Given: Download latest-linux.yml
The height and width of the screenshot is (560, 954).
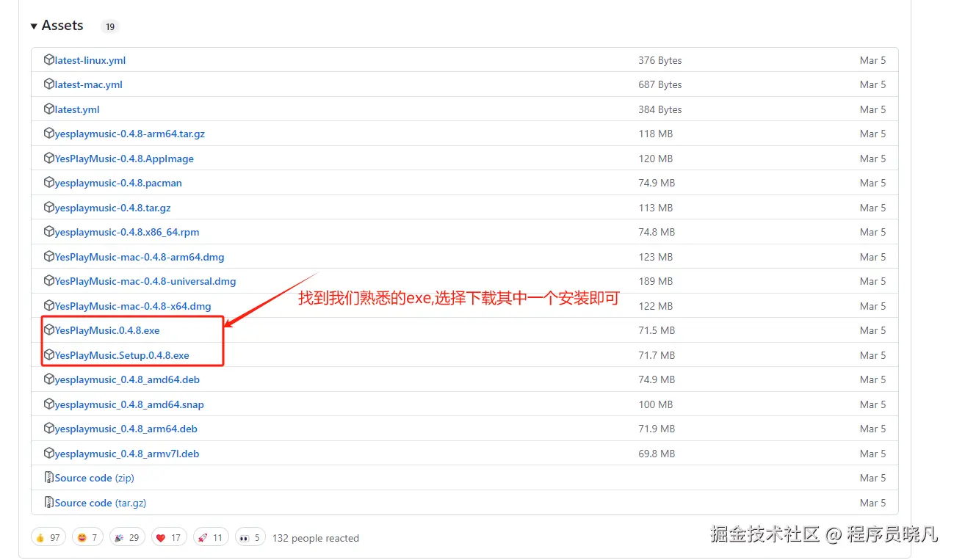Looking at the screenshot, I should point(90,60).
